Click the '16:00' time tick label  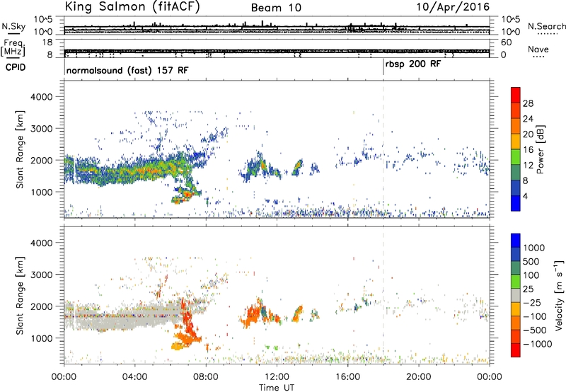[347, 377]
